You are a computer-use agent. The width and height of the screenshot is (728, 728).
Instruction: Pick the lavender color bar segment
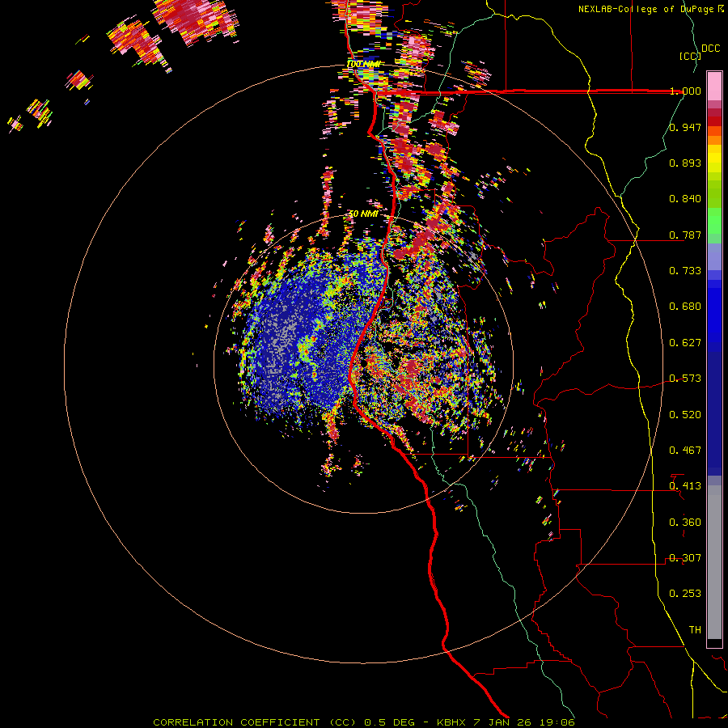[x=714, y=256]
